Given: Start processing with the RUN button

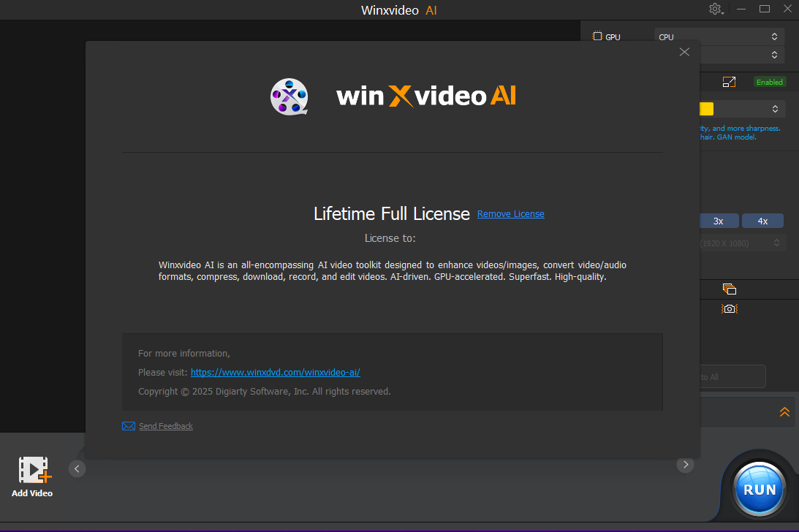Looking at the screenshot, I should click(x=760, y=489).
